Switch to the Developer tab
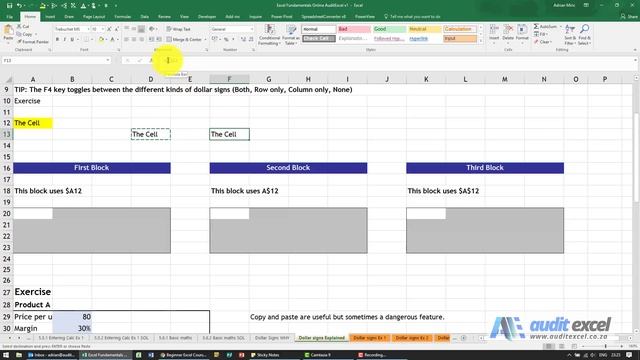The image size is (640, 360). (x=207, y=17)
